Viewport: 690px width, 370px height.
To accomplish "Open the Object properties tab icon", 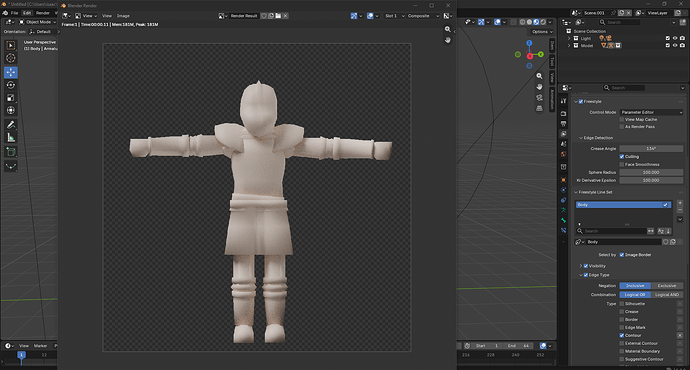I will tap(564, 180).
